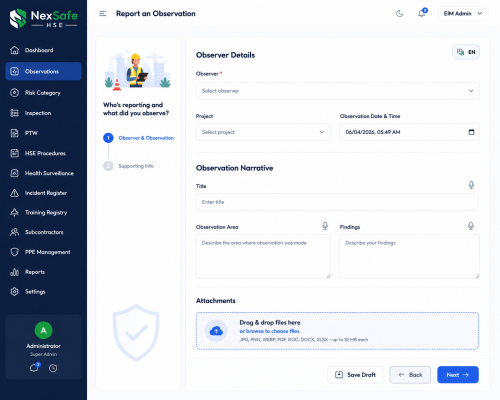
Task: Open notifications bell icon
Action: (422, 14)
